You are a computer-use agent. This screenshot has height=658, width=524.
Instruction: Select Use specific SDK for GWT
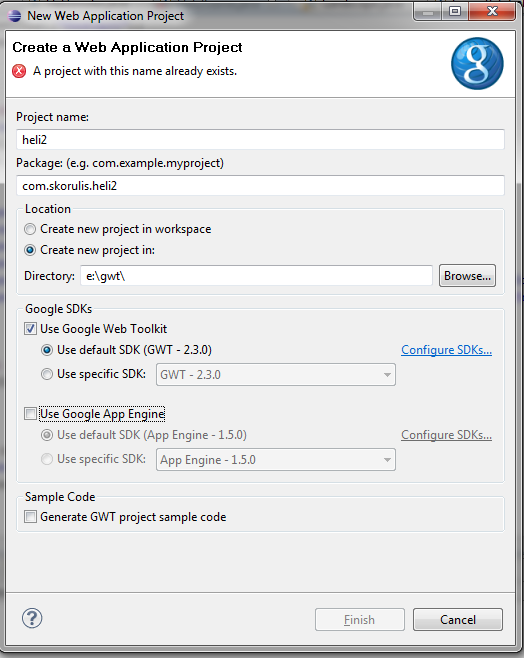click(47, 374)
